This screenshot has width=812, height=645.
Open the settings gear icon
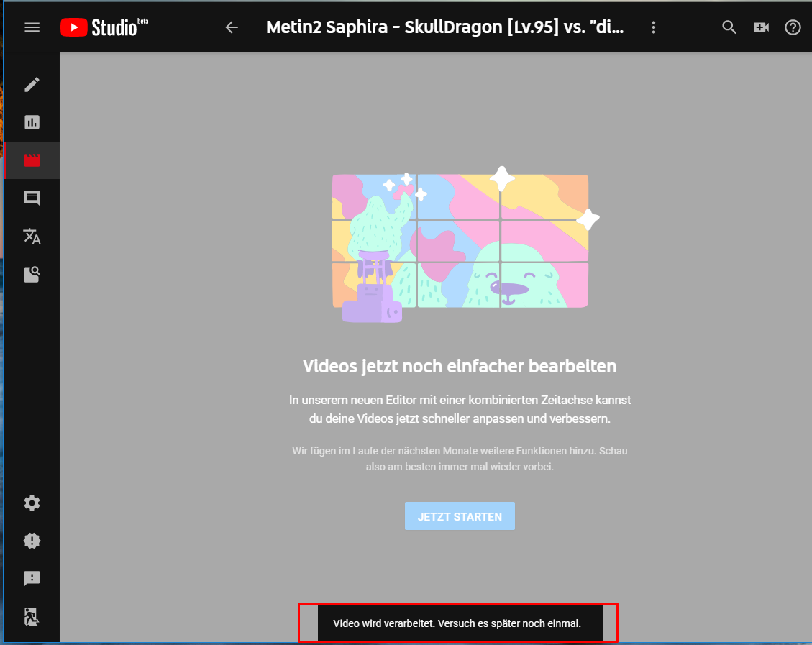click(x=32, y=503)
